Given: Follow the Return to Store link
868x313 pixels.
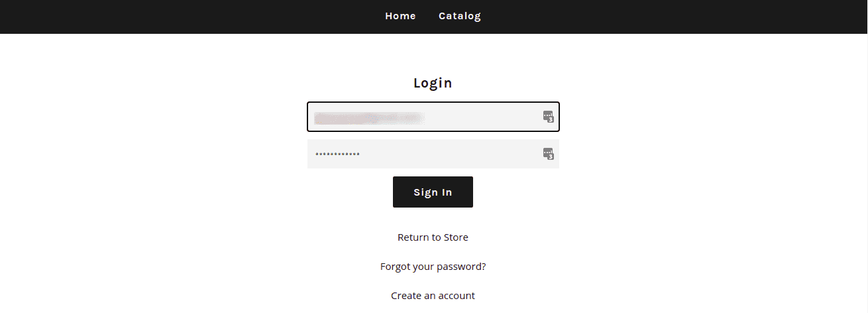Looking at the screenshot, I should (x=433, y=237).
